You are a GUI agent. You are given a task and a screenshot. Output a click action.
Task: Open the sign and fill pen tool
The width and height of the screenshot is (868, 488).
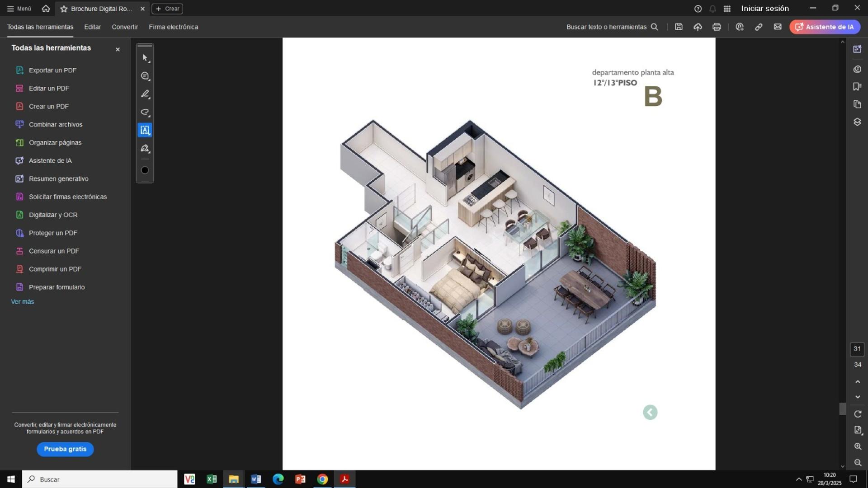[145, 148]
